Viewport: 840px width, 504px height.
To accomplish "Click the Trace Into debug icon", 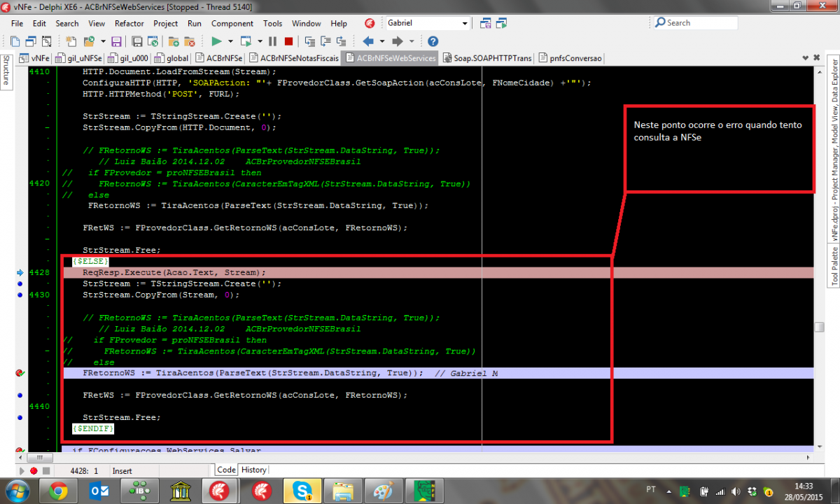I will click(310, 41).
